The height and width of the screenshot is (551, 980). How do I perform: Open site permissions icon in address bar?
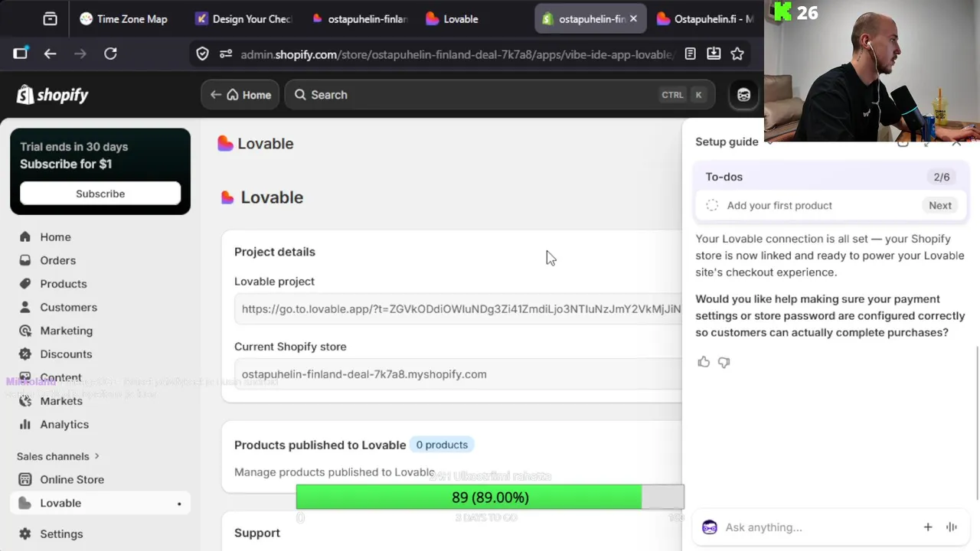(x=226, y=54)
